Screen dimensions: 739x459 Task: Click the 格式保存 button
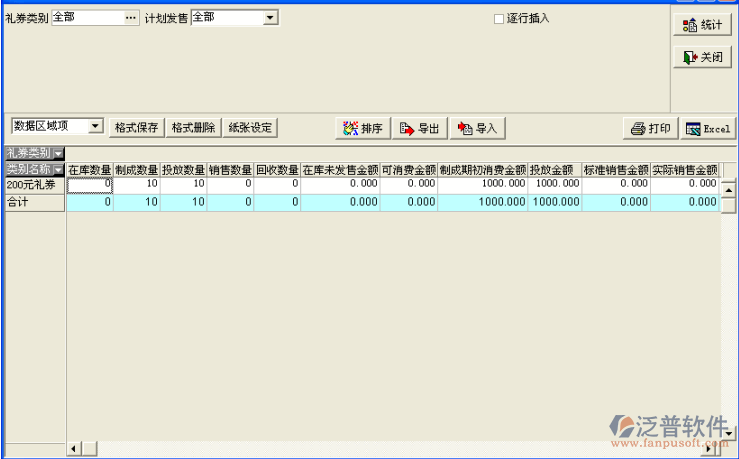pos(136,128)
